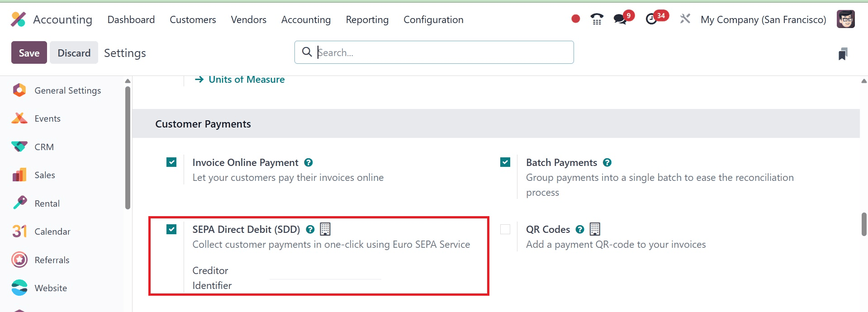Click help icon beside Invoice Online Payment
The image size is (868, 312).
pos(308,162)
